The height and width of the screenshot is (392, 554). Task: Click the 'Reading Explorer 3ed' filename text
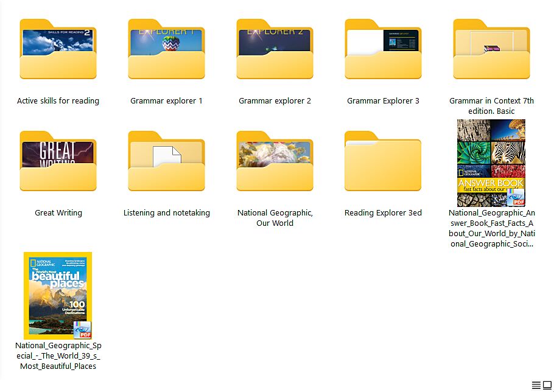(x=383, y=213)
